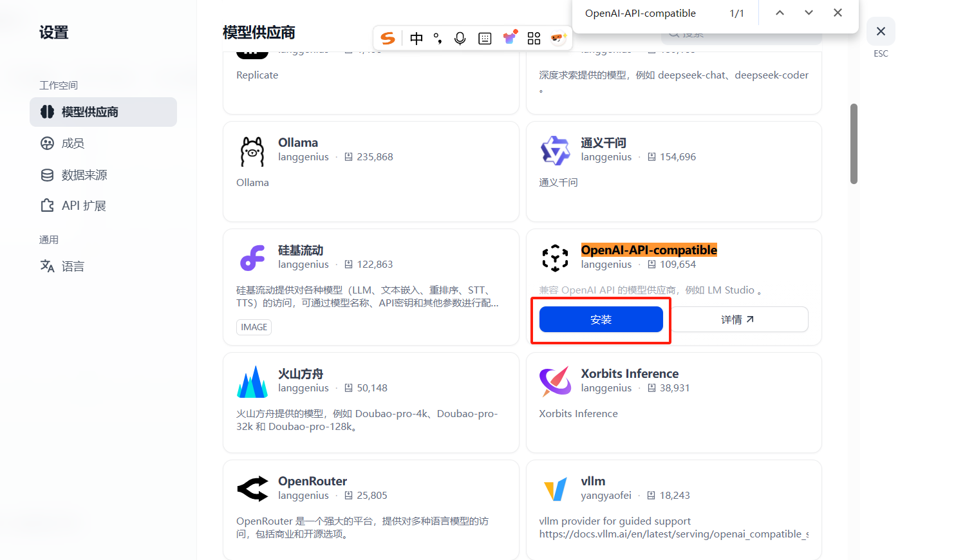Activate the voice input microphone icon
The image size is (965, 560).
click(x=460, y=38)
